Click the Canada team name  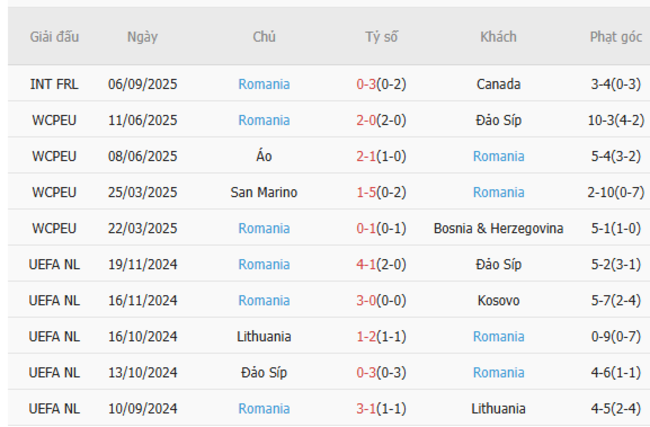498,84
